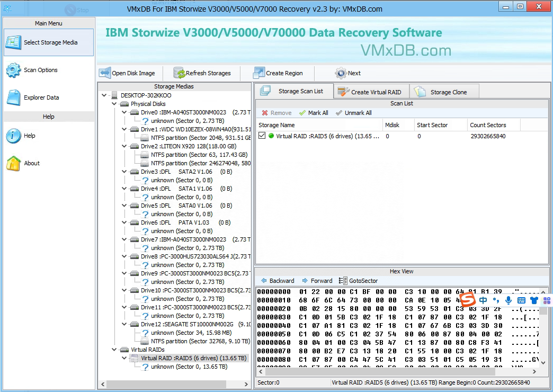The height and width of the screenshot is (392, 553).
Task: Open GotoSector in Hex View
Action: 358,281
